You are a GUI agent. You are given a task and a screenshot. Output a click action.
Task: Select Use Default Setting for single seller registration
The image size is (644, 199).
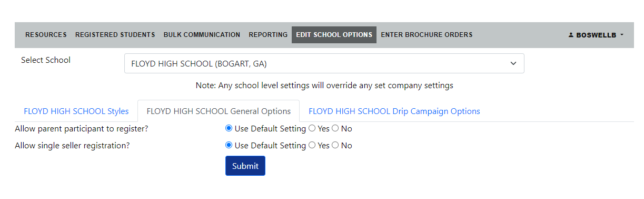[x=229, y=145]
